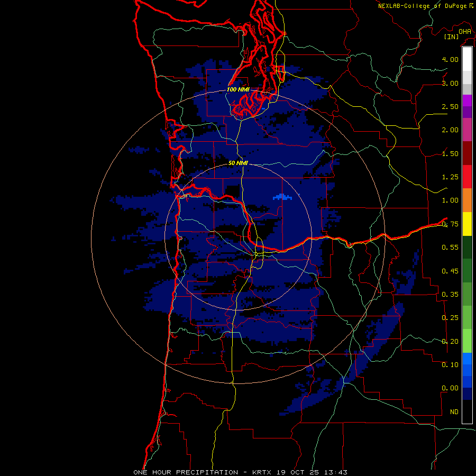Click the "50 NMI" range ring label

click(x=238, y=163)
